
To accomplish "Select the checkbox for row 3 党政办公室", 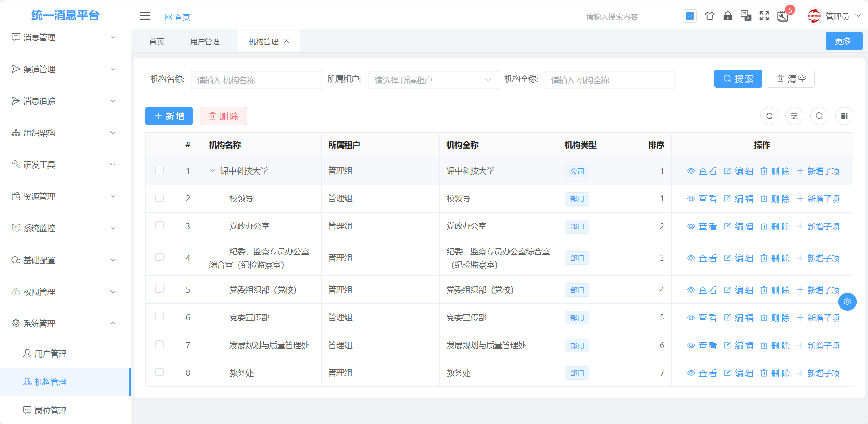I will pyautogui.click(x=160, y=225).
